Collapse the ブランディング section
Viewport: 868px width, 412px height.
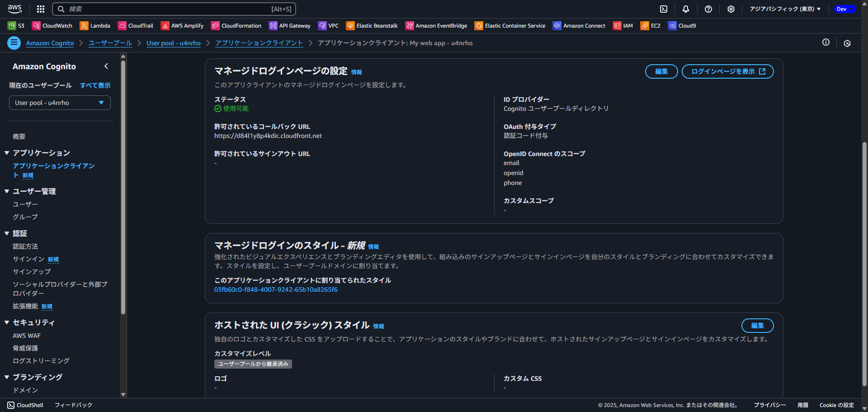click(7, 377)
